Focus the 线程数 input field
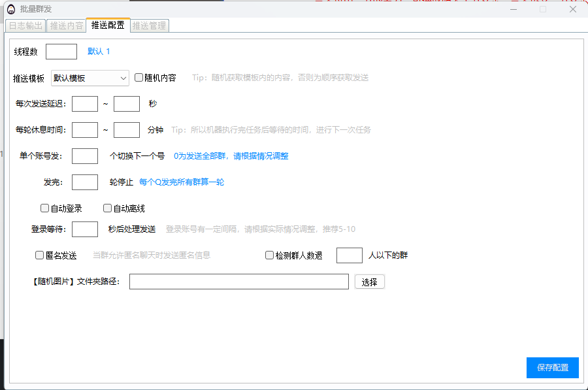This screenshot has width=588, height=390. 61,52
